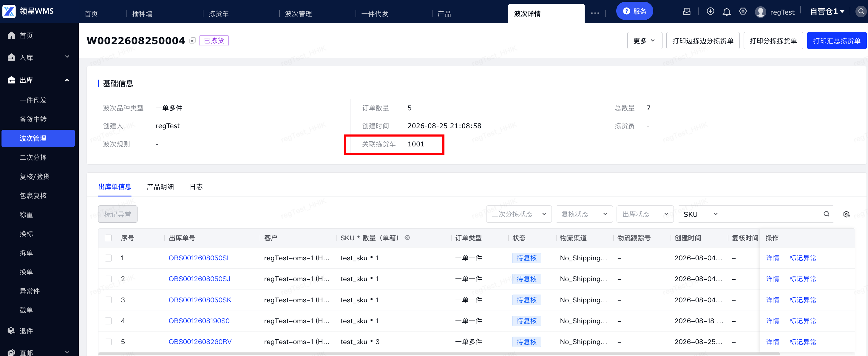
Task: Click the search magnifier at top right
Action: pos(861,11)
